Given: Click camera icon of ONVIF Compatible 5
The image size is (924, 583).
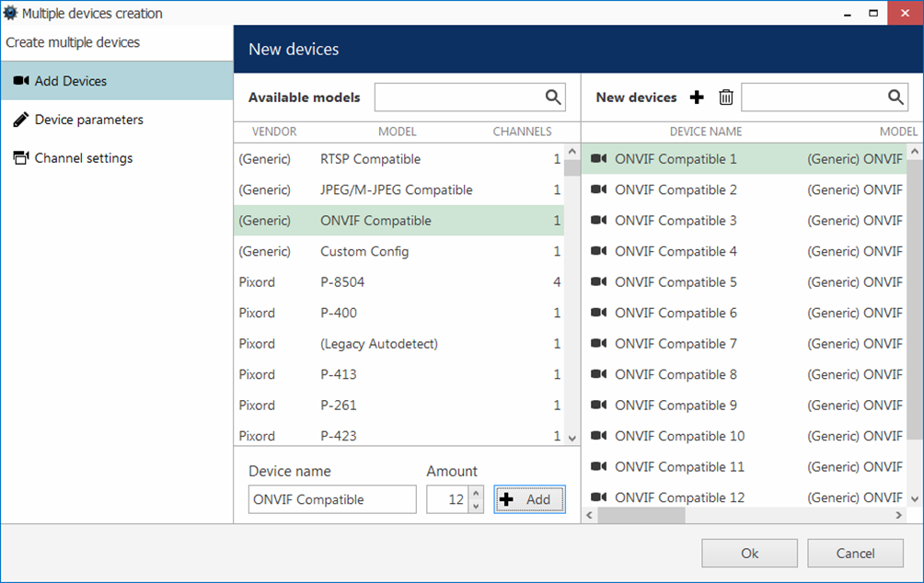Looking at the screenshot, I should pos(599,282).
